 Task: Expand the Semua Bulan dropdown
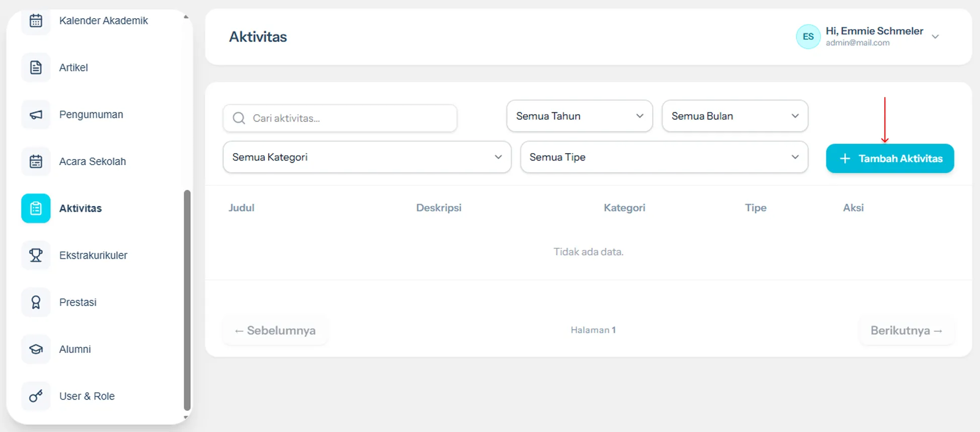coord(735,116)
